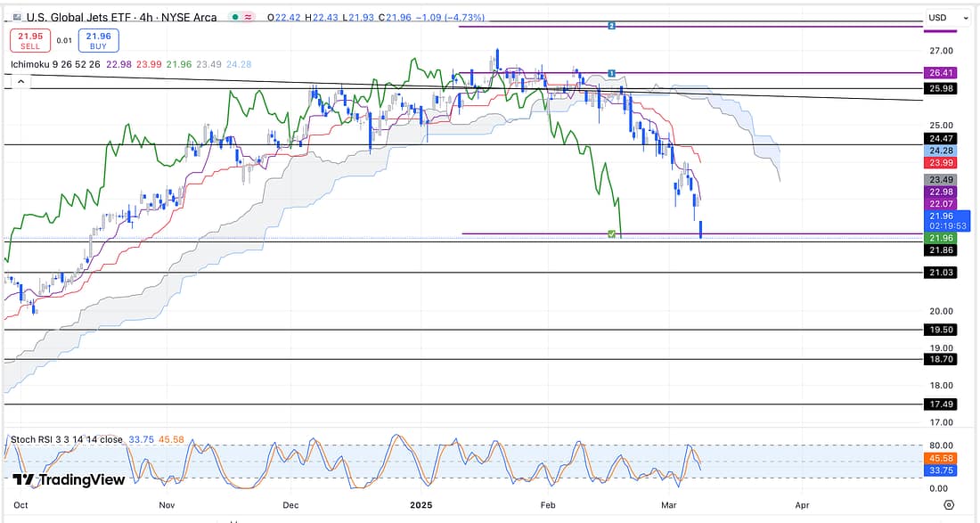Click the blue marker labeled 2 on the top line
The height and width of the screenshot is (523, 980).
611,26
